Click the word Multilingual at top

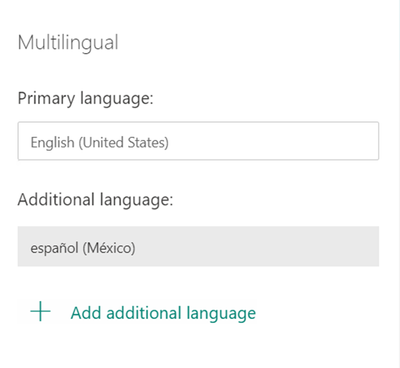tap(68, 43)
